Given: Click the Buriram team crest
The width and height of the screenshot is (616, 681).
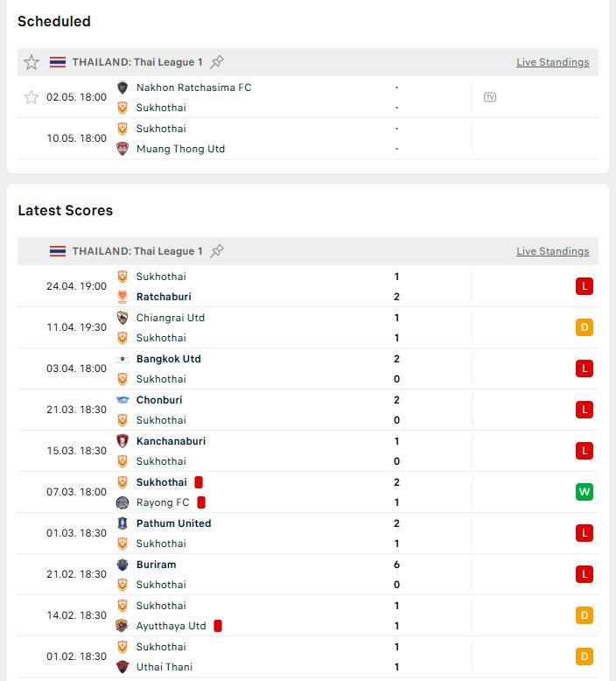Looking at the screenshot, I should (x=122, y=565).
